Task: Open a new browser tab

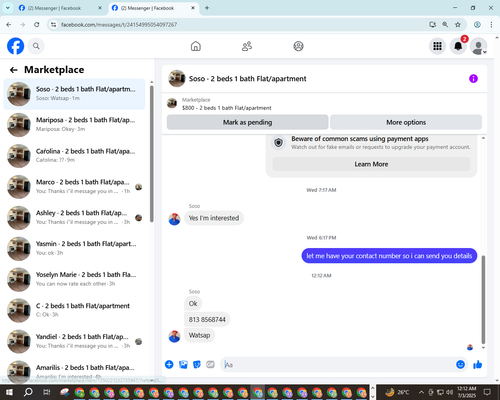Action: click(x=207, y=8)
